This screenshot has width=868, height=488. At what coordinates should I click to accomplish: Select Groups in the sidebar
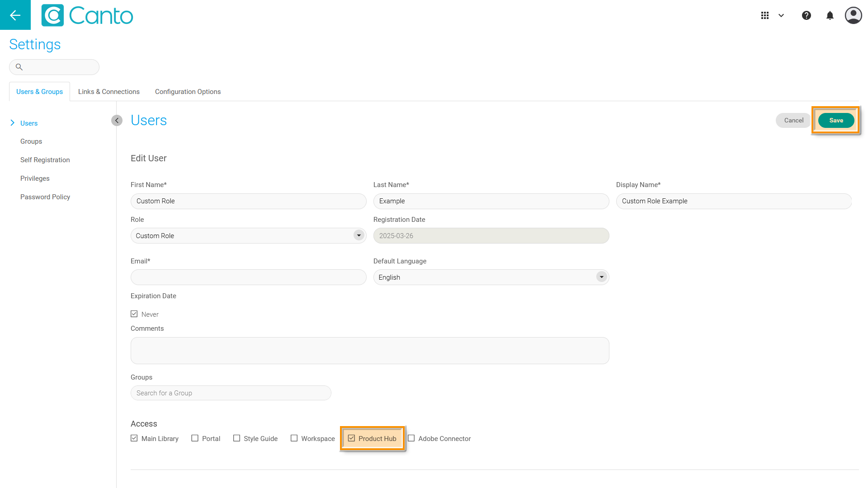coord(31,141)
